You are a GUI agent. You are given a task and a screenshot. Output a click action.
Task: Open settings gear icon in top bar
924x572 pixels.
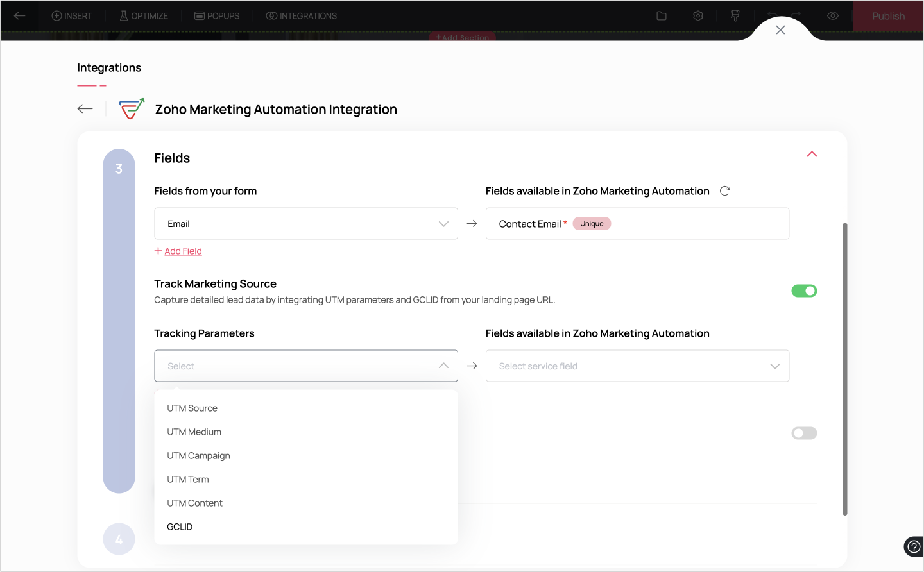coord(698,16)
